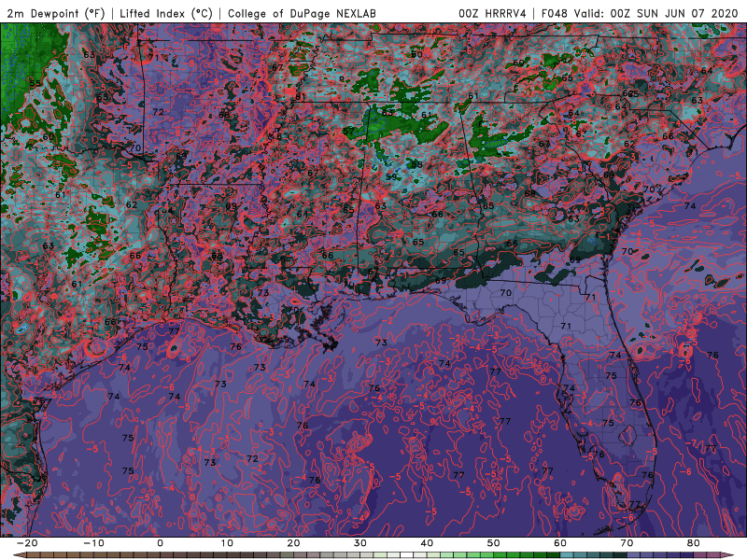Click the dewpoint value 59 on the map

(x=391, y=176)
